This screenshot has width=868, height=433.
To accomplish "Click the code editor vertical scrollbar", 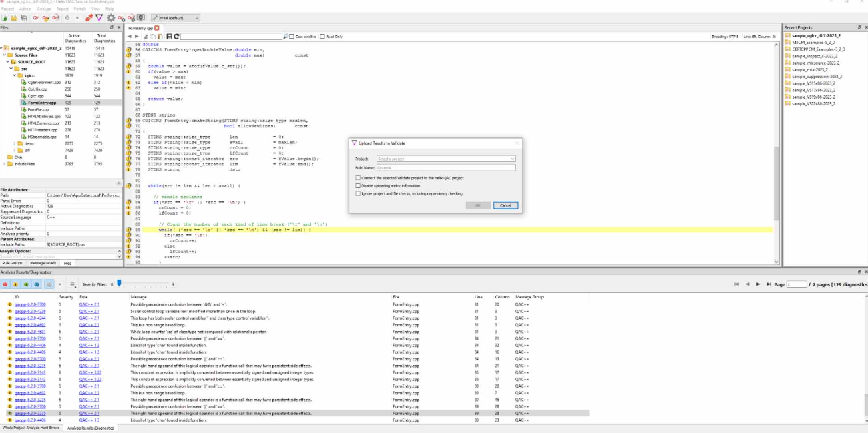I will coord(776,183).
